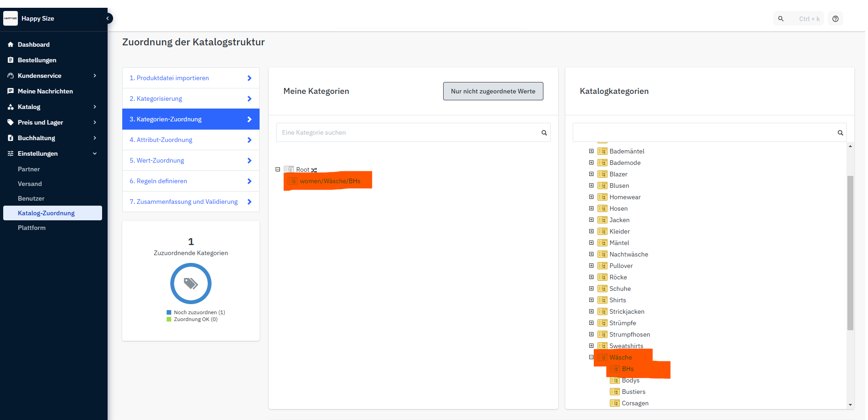Select the Corsagen catalog category
This screenshot has width=868, height=420.
[635, 403]
